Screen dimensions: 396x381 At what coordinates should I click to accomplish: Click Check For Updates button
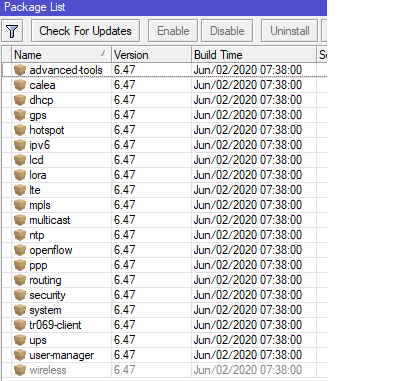(85, 31)
